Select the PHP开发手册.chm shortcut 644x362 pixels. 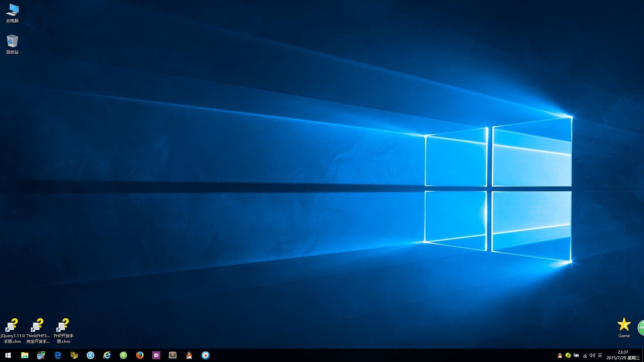(x=63, y=331)
